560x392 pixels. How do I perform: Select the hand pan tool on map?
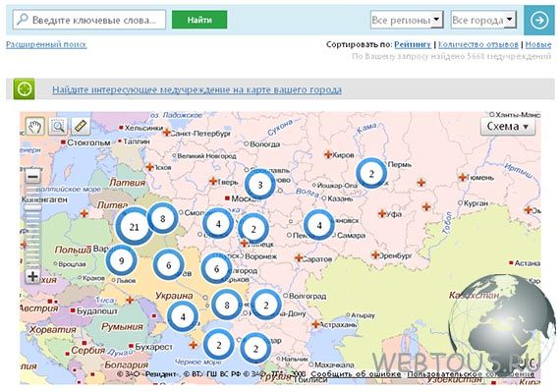tap(35, 126)
